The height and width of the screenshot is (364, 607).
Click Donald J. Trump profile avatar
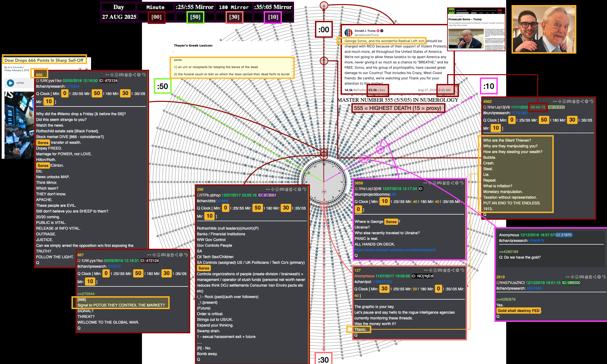pyautogui.click(x=348, y=33)
